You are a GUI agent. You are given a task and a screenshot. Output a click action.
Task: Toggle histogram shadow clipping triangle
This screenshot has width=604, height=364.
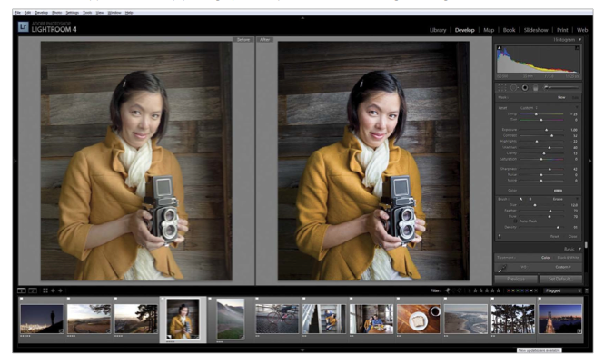[500, 48]
